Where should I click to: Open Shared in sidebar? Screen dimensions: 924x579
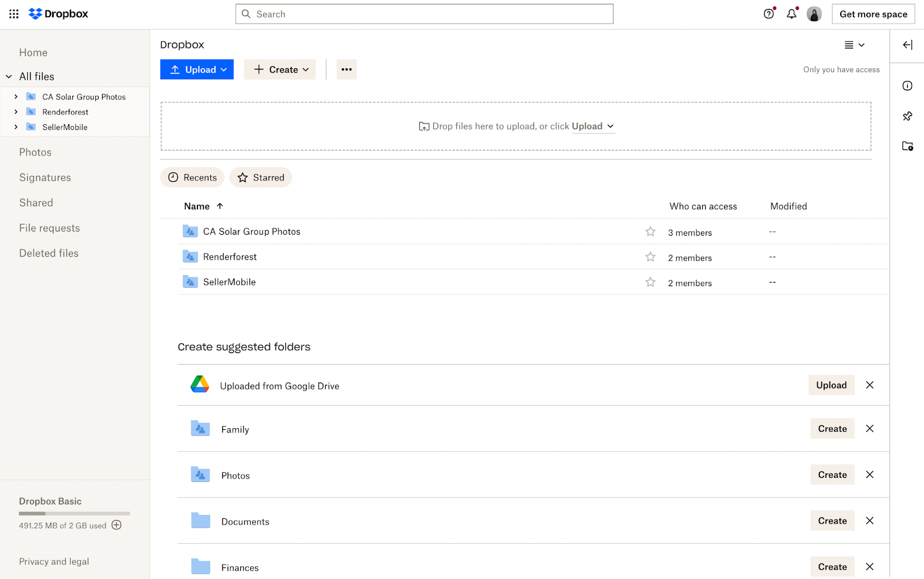36,203
